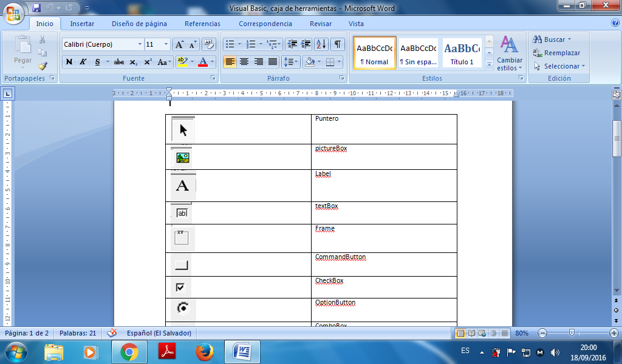The image size is (622, 364).
Task: Open the line spacing dropdown
Action: [290, 61]
